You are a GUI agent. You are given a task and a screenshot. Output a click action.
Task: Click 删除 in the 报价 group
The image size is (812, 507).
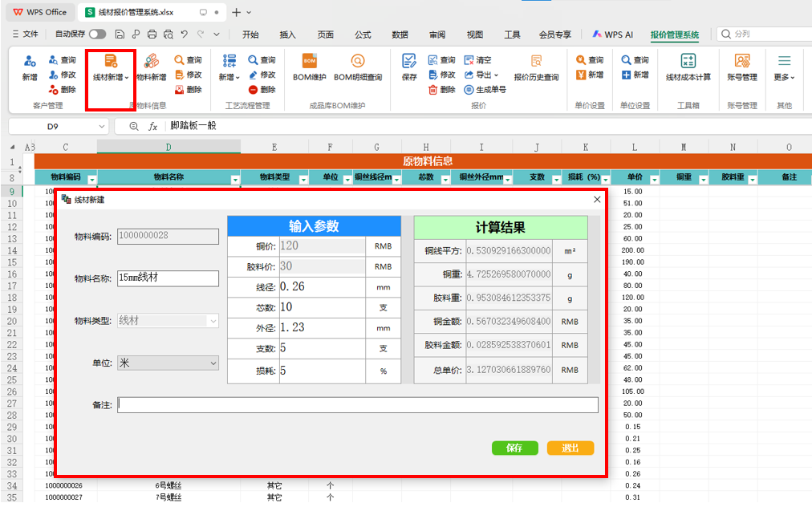point(442,90)
